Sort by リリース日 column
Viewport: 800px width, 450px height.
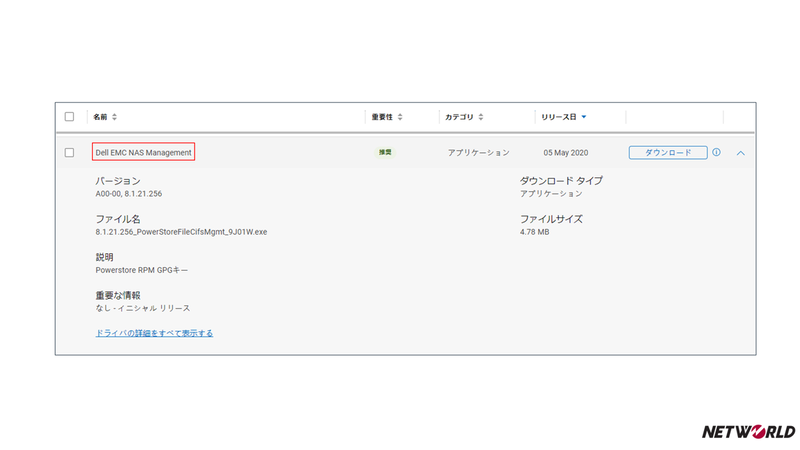point(563,117)
